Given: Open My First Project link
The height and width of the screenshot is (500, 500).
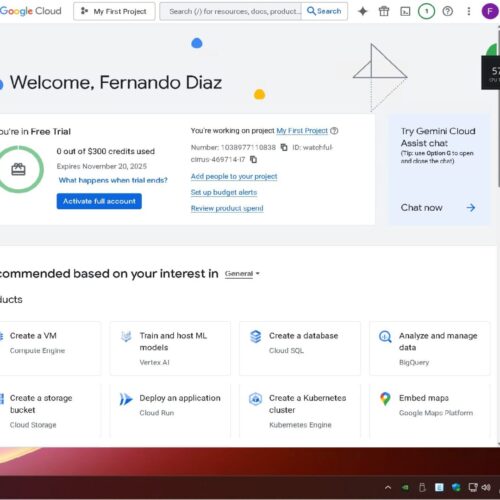Looking at the screenshot, I should coord(302,131).
